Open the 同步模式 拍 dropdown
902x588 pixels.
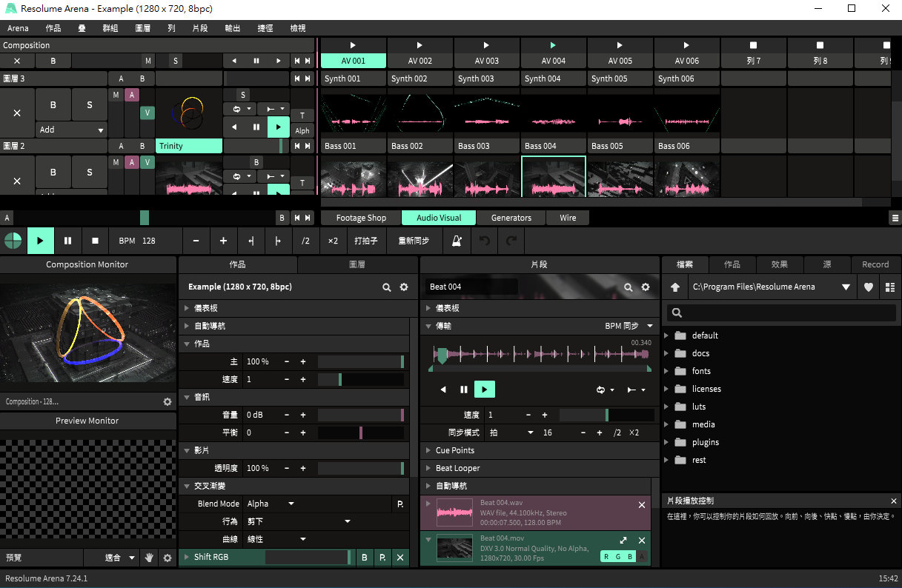coord(511,432)
